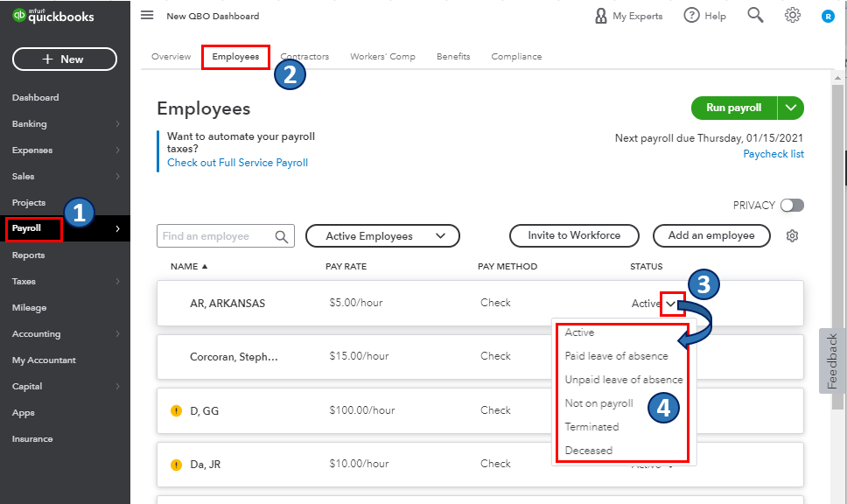Open the search magnifier in top bar

tap(755, 15)
